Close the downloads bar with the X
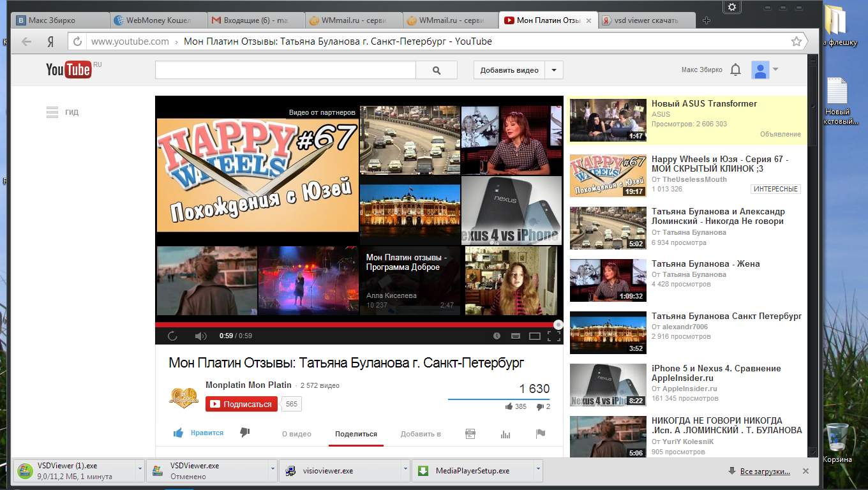Screen dimensions: 868x490 click(805, 471)
